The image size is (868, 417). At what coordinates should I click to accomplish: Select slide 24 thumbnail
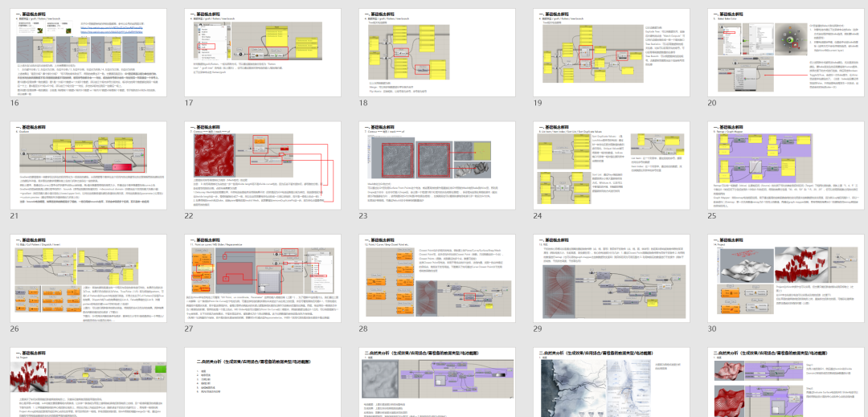tap(608, 165)
